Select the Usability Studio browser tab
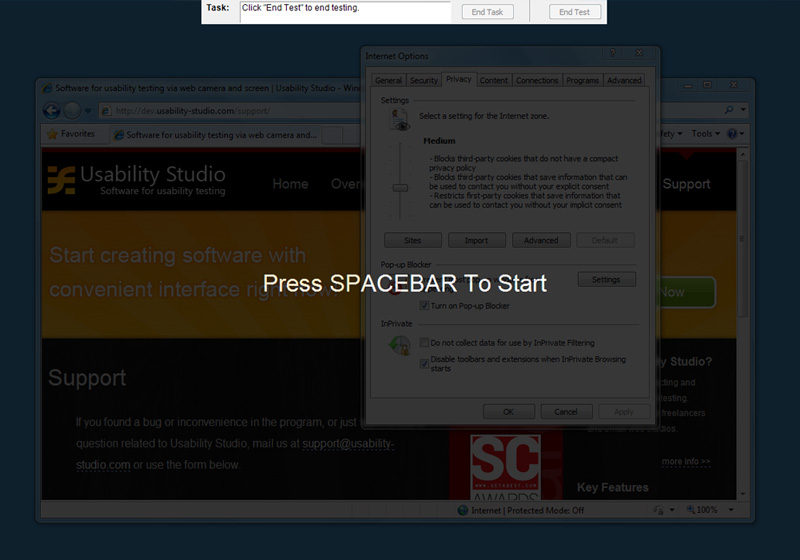Screen dimensions: 800x560 (x=216, y=135)
